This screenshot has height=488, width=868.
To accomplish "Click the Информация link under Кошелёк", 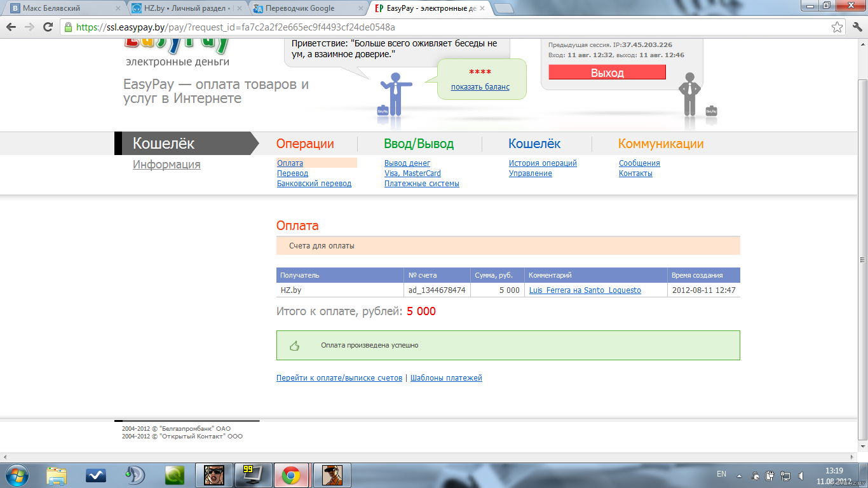I will click(166, 165).
